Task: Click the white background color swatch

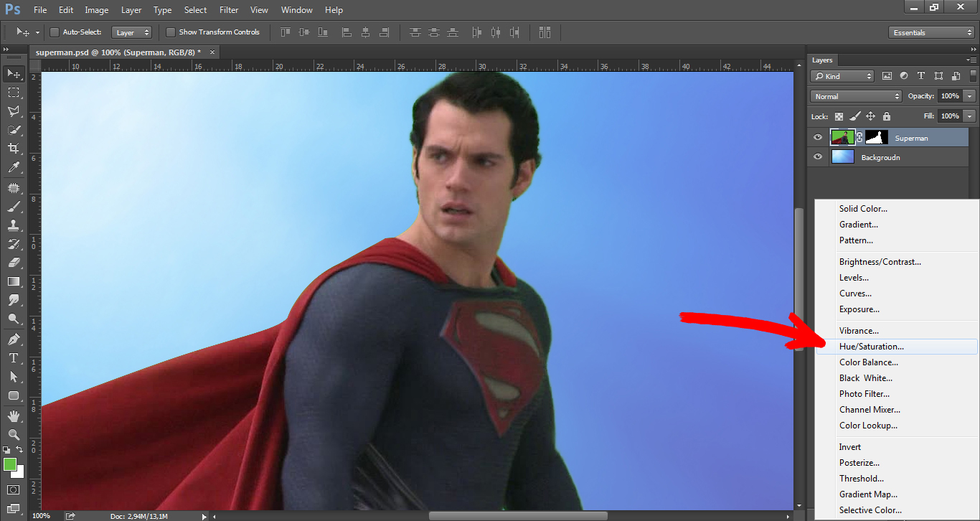Action: tap(19, 474)
